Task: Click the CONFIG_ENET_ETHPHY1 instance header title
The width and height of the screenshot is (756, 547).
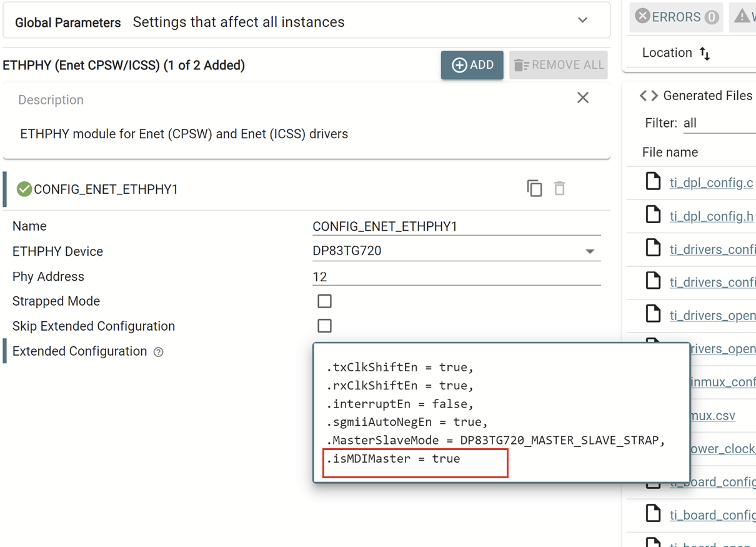Action: click(x=106, y=189)
